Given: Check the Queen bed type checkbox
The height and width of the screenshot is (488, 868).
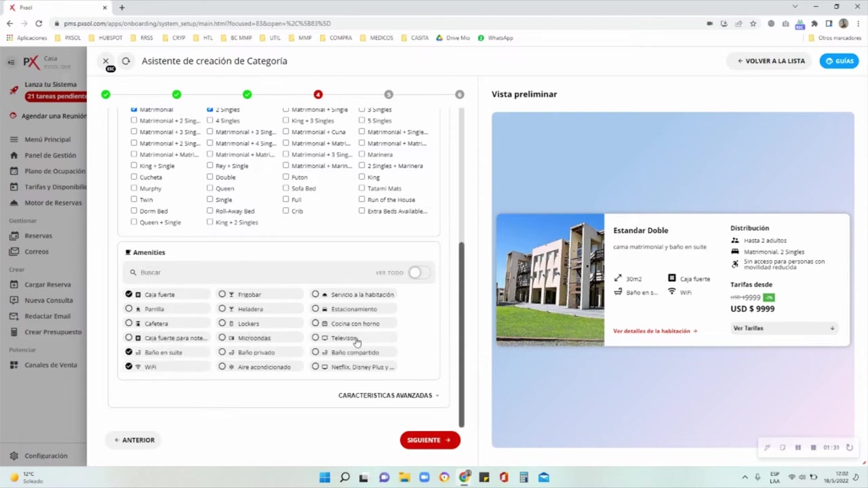Looking at the screenshot, I should [x=210, y=188].
